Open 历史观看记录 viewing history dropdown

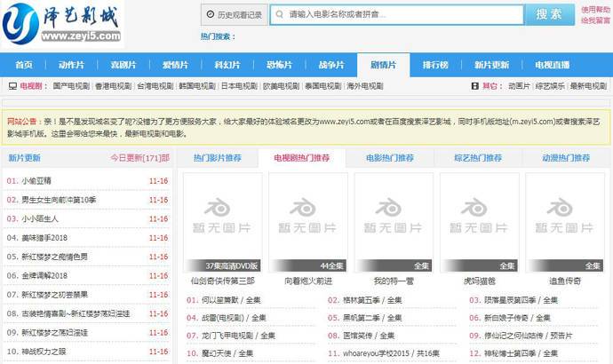coord(233,15)
